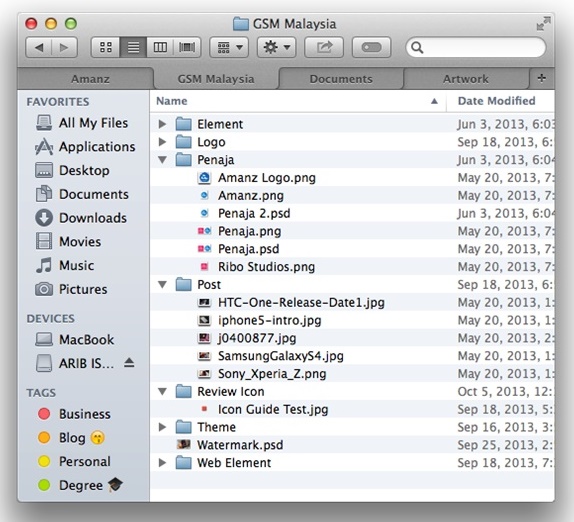This screenshot has width=574, height=522.
Task: Select the Logo folder icon
Action: [183, 142]
